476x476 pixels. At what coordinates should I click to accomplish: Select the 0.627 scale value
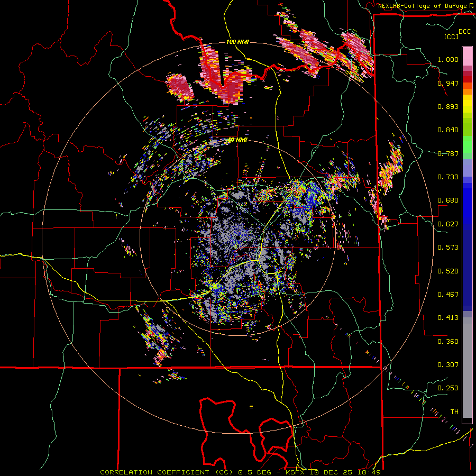coord(448,224)
